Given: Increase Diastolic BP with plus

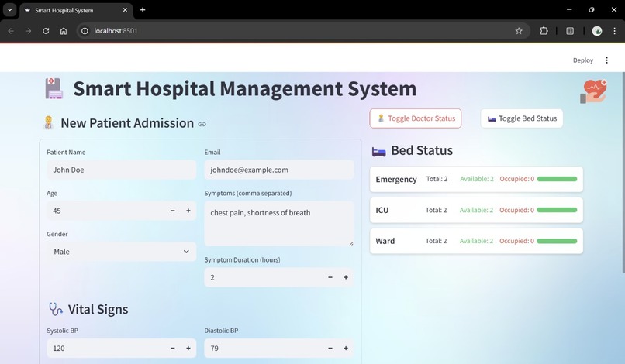Looking at the screenshot, I should tap(346, 348).
